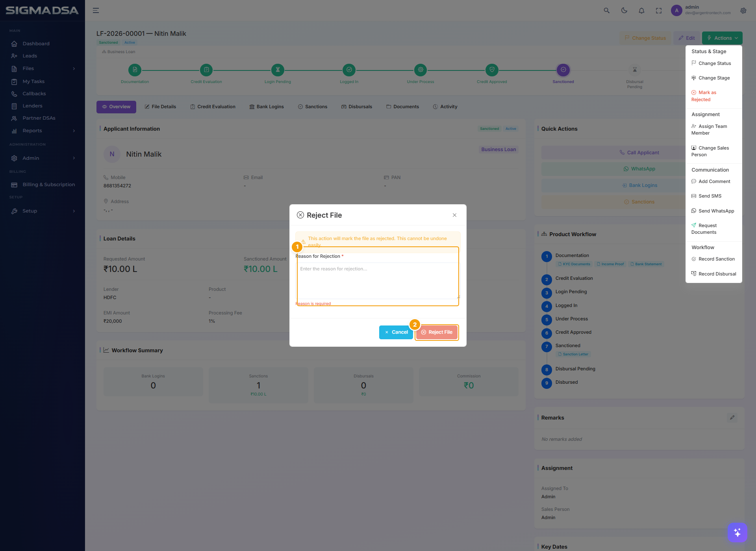Viewport: 756px width, 551px height.
Task: Click the Logged In stage circle
Action: tap(349, 70)
